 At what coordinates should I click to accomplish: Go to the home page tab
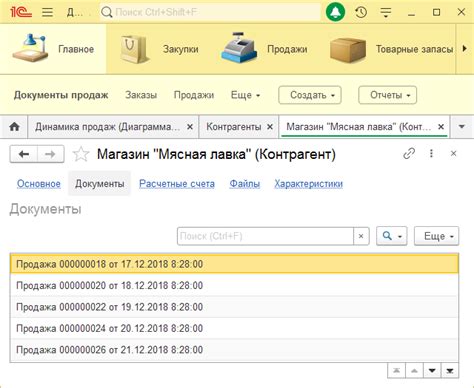click(14, 127)
